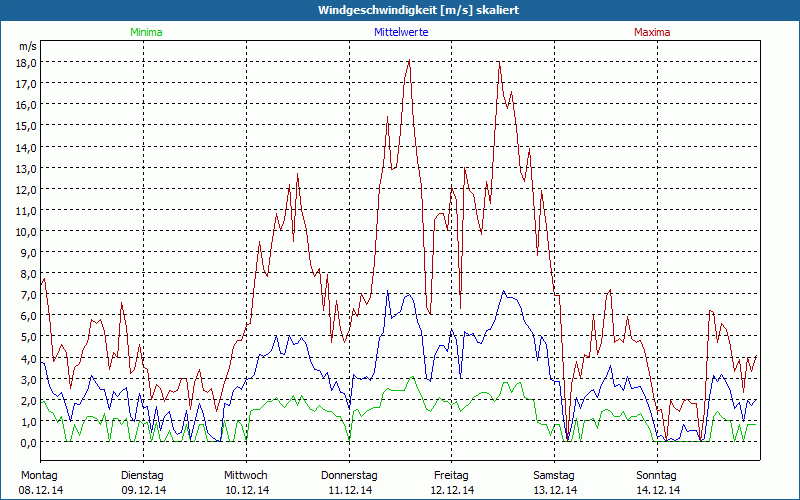
Task: Click the green Minima legend label
Action: pos(146,32)
